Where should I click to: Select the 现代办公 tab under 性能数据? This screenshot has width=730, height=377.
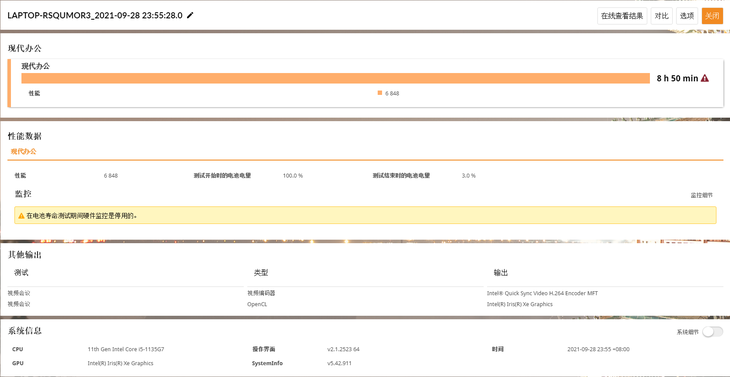point(24,151)
